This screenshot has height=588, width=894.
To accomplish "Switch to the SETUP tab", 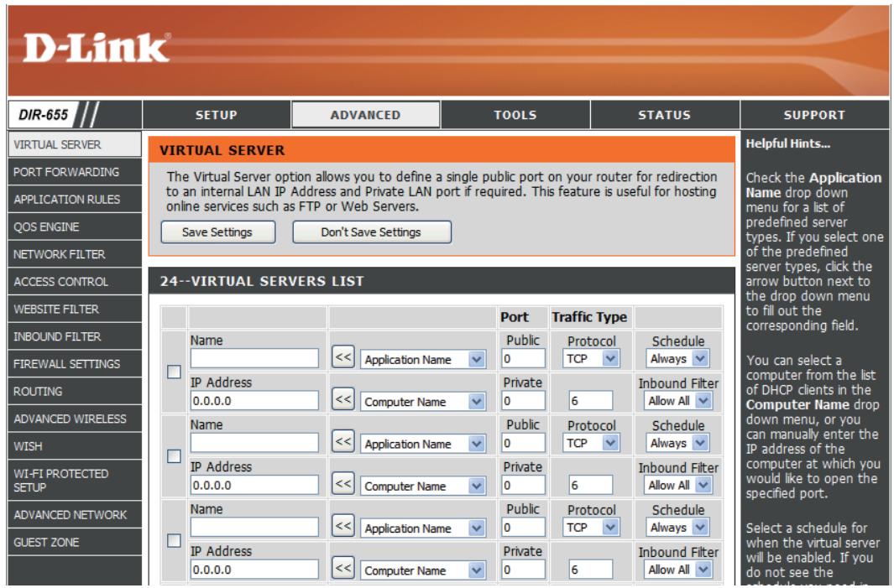I will point(217,115).
